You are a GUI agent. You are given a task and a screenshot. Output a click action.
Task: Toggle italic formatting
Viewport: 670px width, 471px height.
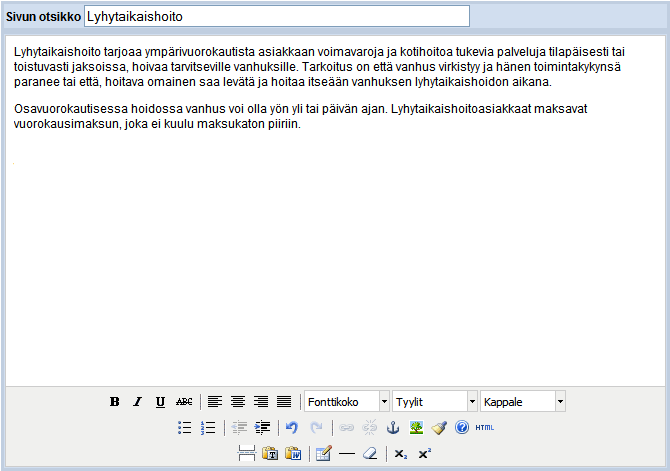(x=138, y=402)
